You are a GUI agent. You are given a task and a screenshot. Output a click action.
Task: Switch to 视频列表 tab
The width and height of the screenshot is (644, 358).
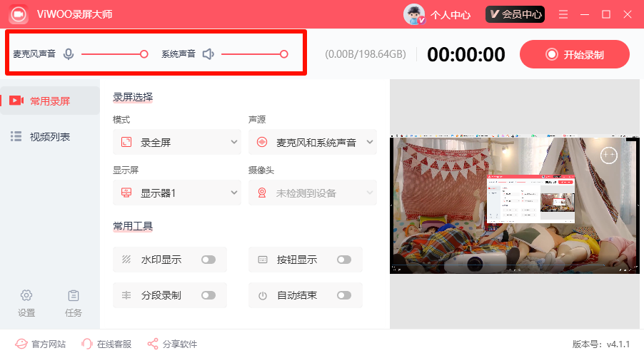(50, 136)
